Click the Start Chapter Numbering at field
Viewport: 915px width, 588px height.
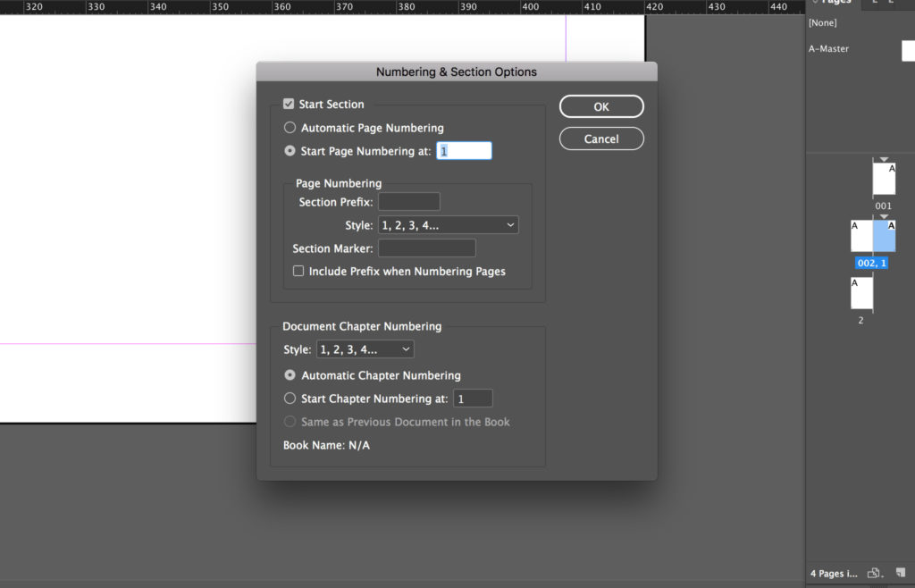click(x=473, y=399)
